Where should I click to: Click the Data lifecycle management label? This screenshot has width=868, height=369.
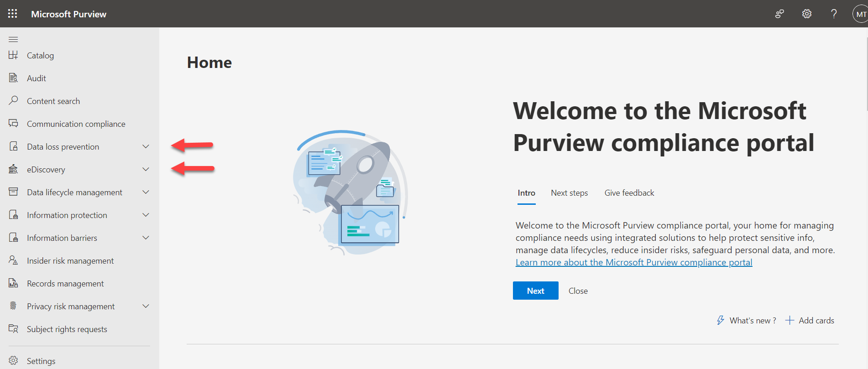74,192
